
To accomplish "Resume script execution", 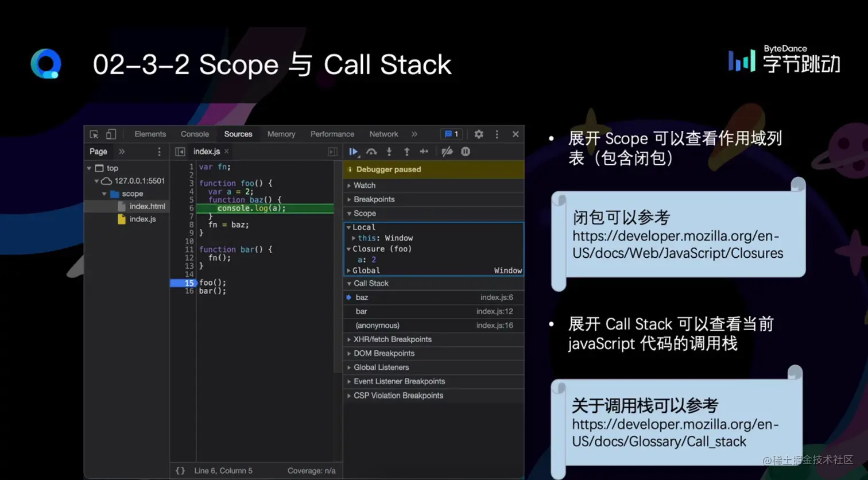I will pyautogui.click(x=354, y=152).
